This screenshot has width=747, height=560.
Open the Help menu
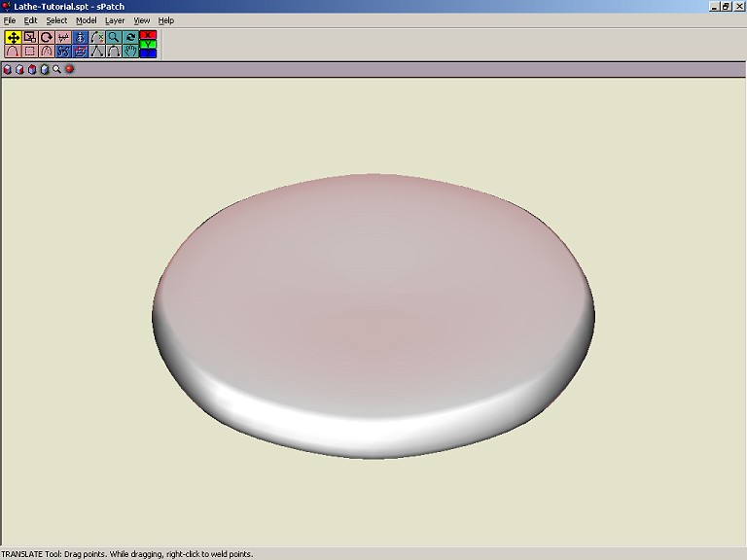(165, 20)
